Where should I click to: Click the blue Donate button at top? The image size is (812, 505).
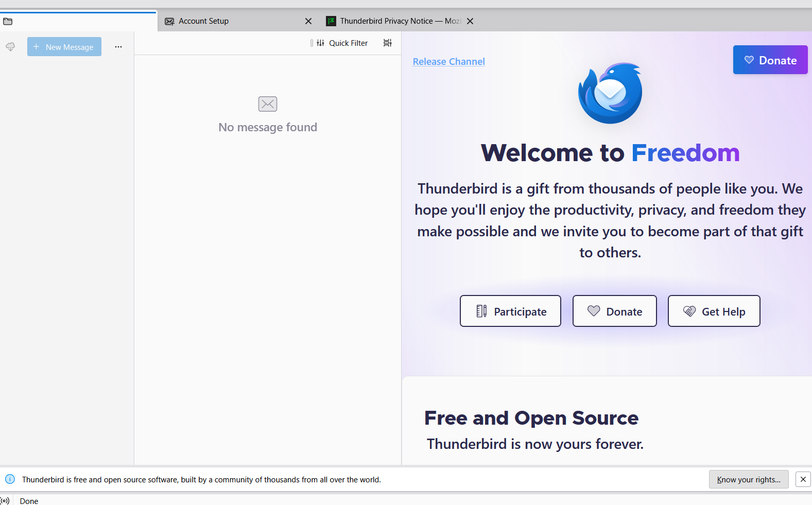click(770, 60)
